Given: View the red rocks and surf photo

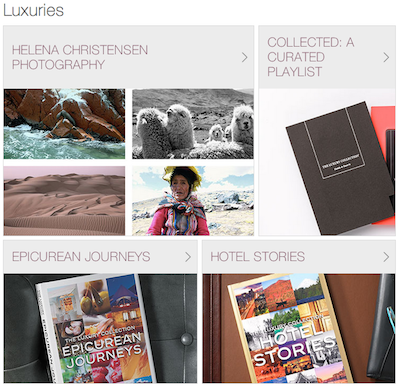Looking at the screenshot, I should [64, 124].
